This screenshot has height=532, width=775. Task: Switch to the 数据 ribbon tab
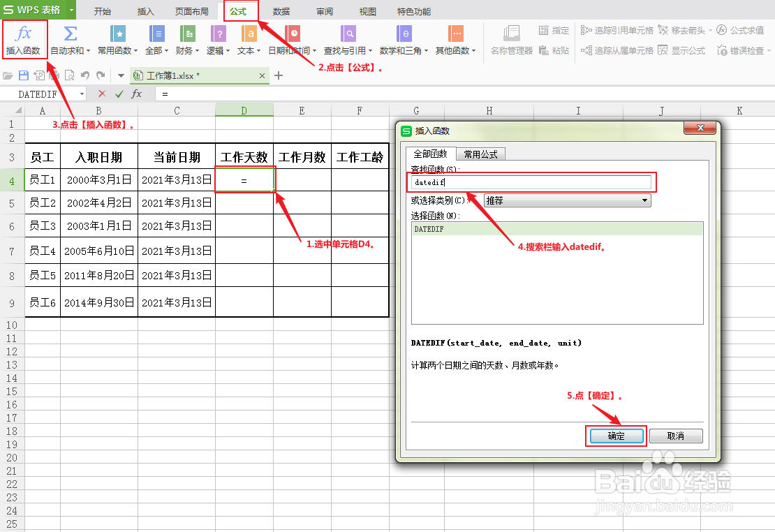pyautogui.click(x=281, y=11)
